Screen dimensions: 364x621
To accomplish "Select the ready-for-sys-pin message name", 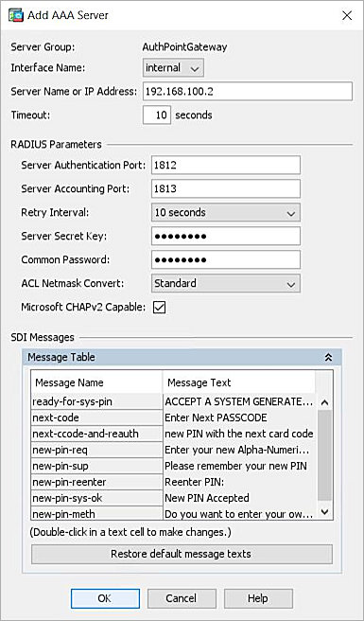I will tap(96, 402).
